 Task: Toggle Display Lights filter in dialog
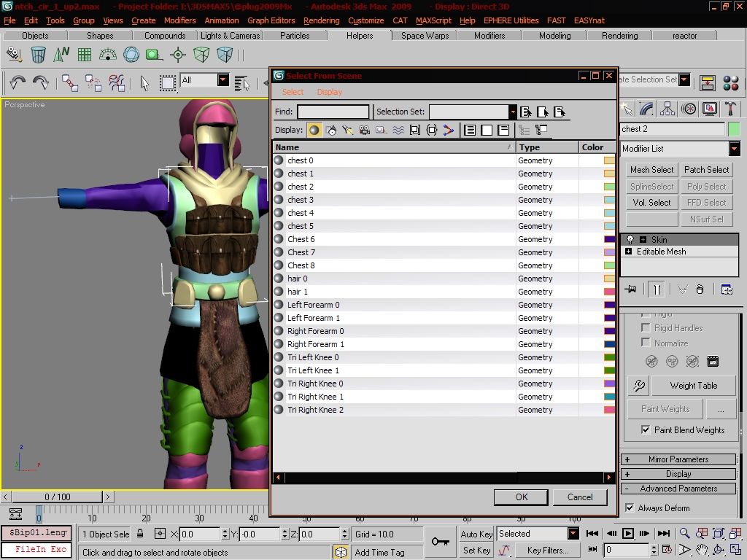(x=348, y=130)
